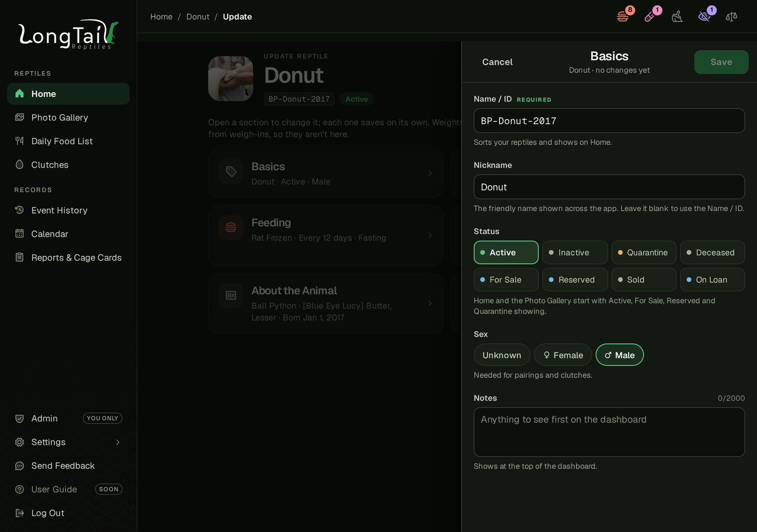Click the LongTail Reptiles logo
This screenshot has height=532, width=757.
tap(68, 34)
